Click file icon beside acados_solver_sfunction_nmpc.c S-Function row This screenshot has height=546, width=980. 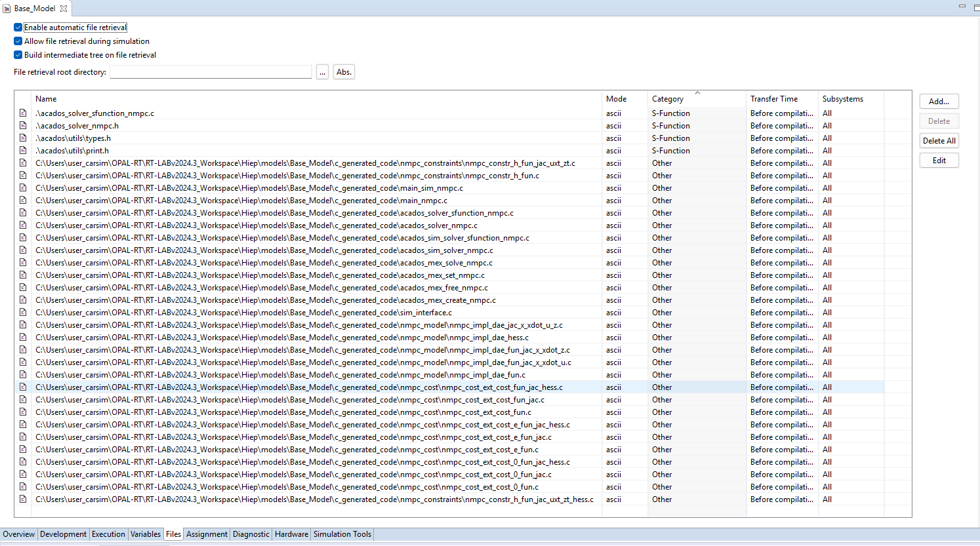(x=23, y=113)
